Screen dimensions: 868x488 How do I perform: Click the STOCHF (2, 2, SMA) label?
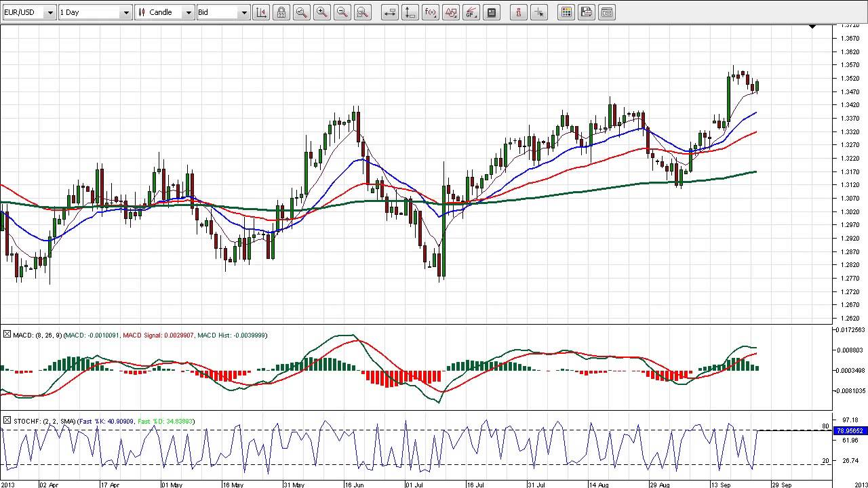pyautogui.click(x=45, y=422)
